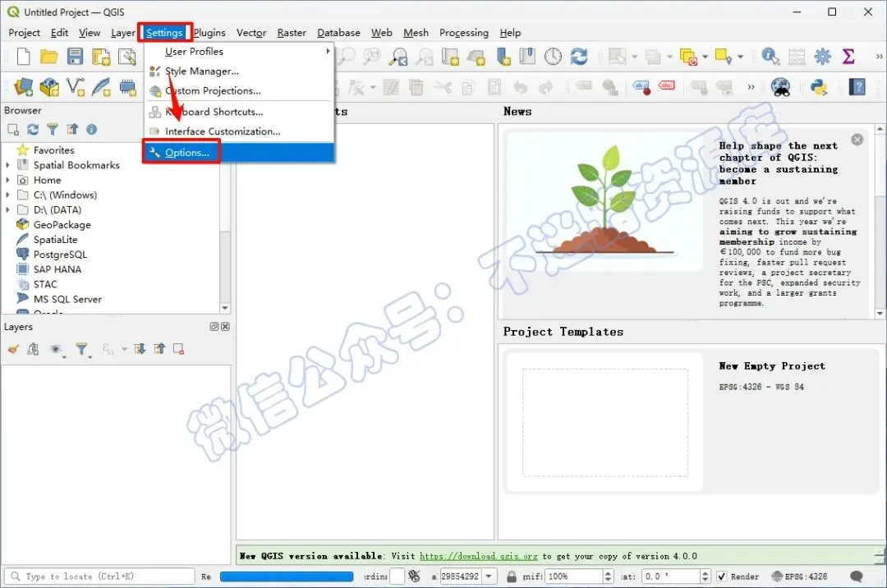Image resolution: width=887 pixels, height=588 pixels.
Task: Open the Data Source Manager icon
Action: pos(23,87)
